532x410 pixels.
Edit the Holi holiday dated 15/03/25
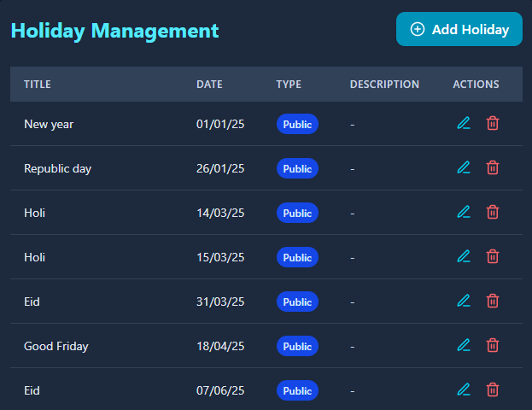[x=464, y=257]
